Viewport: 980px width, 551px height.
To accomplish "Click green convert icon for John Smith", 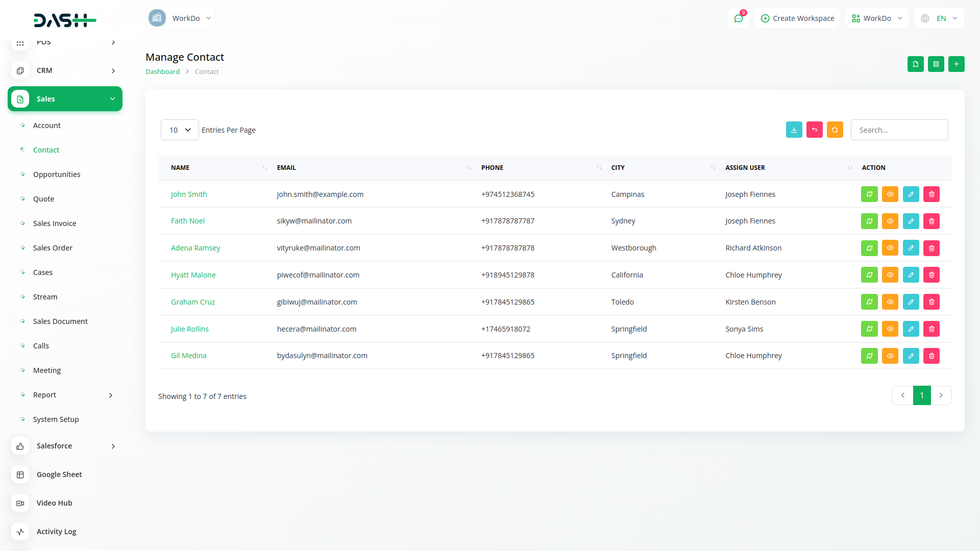I will [869, 194].
